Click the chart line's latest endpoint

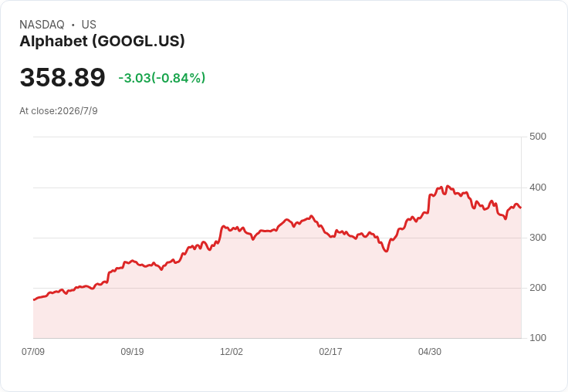(521, 208)
